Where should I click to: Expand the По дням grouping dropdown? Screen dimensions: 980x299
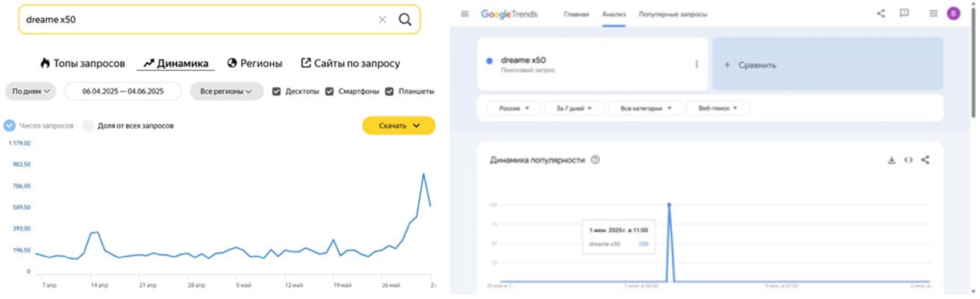(31, 91)
